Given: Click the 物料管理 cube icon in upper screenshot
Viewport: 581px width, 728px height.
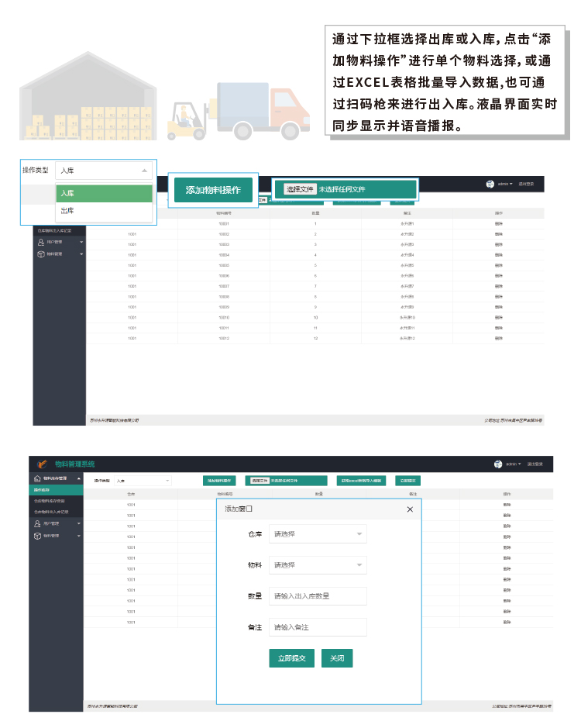Looking at the screenshot, I should (x=40, y=254).
